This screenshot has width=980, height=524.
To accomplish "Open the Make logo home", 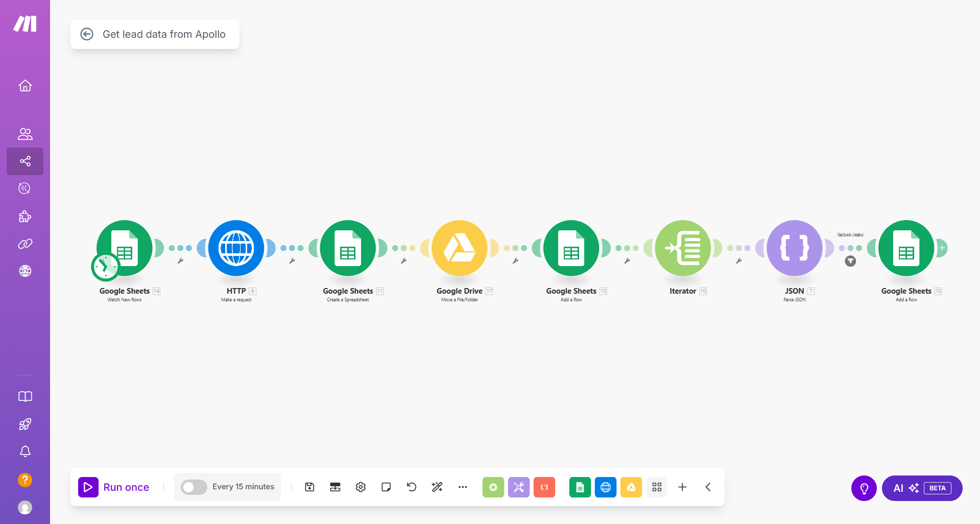I will pyautogui.click(x=25, y=23).
